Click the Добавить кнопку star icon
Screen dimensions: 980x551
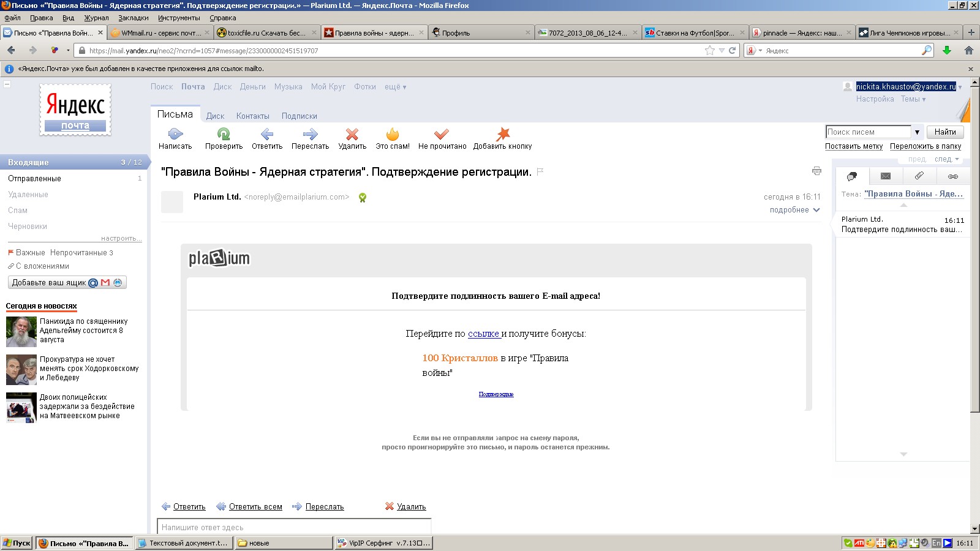(x=503, y=133)
